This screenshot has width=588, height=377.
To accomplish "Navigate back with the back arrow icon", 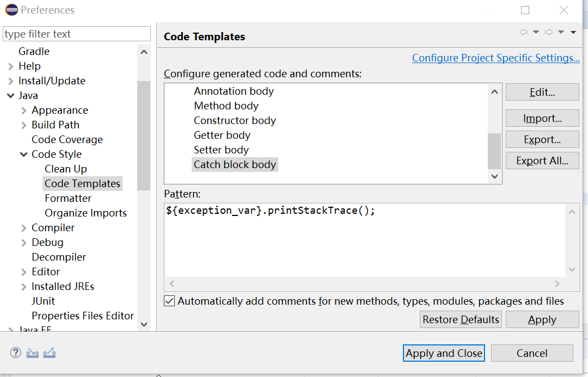I will tap(524, 32).
